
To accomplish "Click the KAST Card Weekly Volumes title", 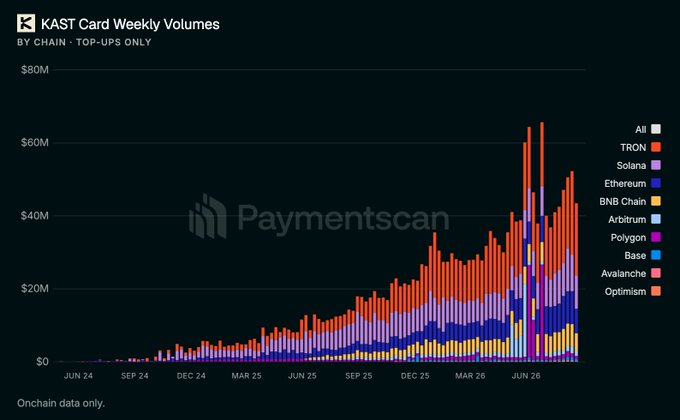I will 130,24.
